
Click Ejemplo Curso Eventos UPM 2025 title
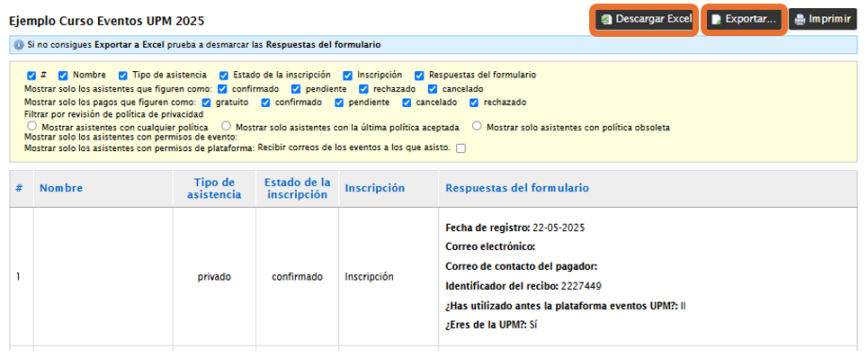(x=107, y=22)
